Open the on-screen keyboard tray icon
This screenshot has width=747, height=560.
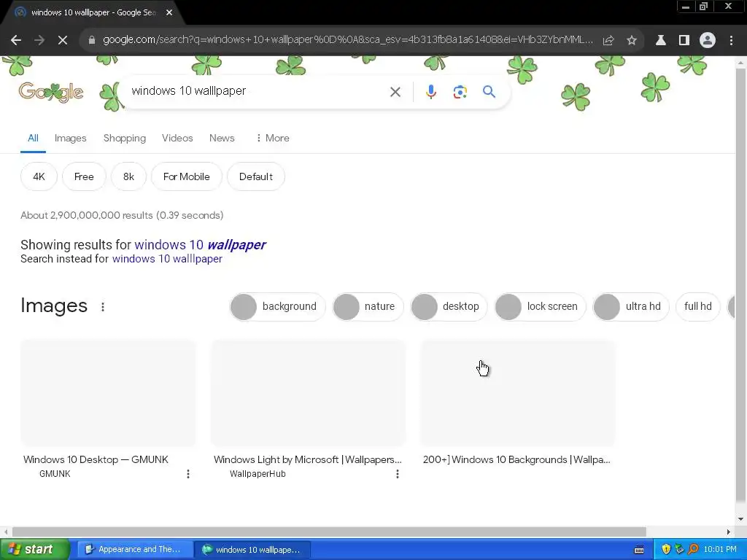click(x=639, y=550)
